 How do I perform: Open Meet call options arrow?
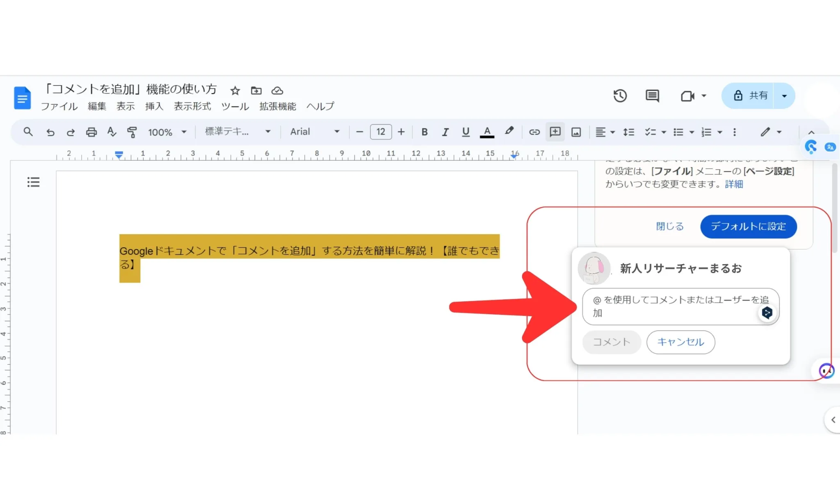(704, 96)
